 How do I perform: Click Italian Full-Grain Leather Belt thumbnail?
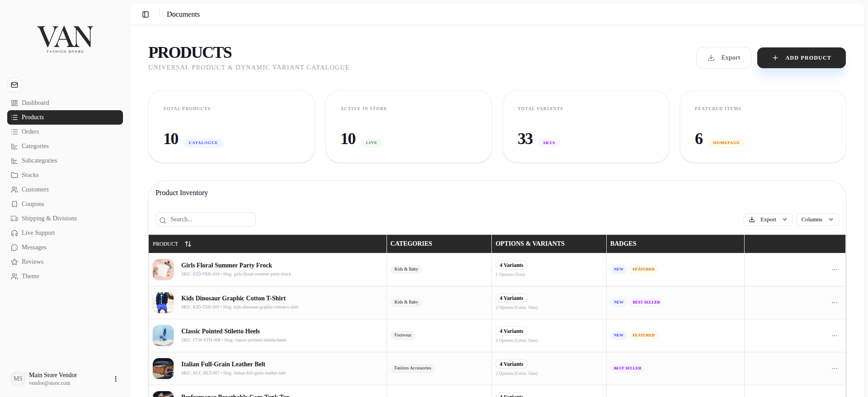click(163, 369)
